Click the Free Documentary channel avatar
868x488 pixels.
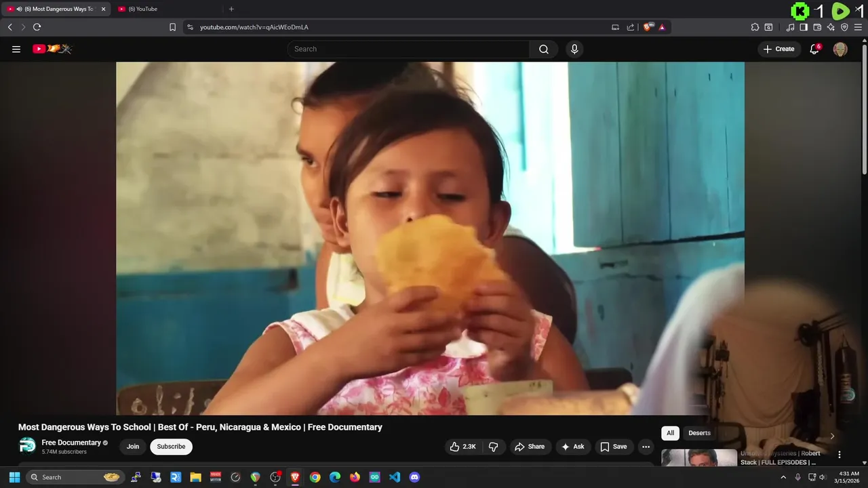pos(27,445)
